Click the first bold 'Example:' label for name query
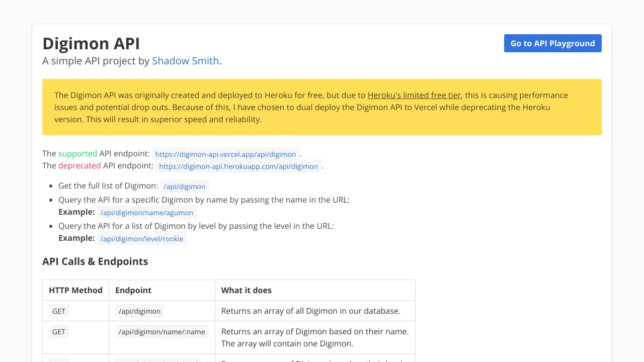Image resolution: width=644 pixels, height=362 pixels. point(76,212)
